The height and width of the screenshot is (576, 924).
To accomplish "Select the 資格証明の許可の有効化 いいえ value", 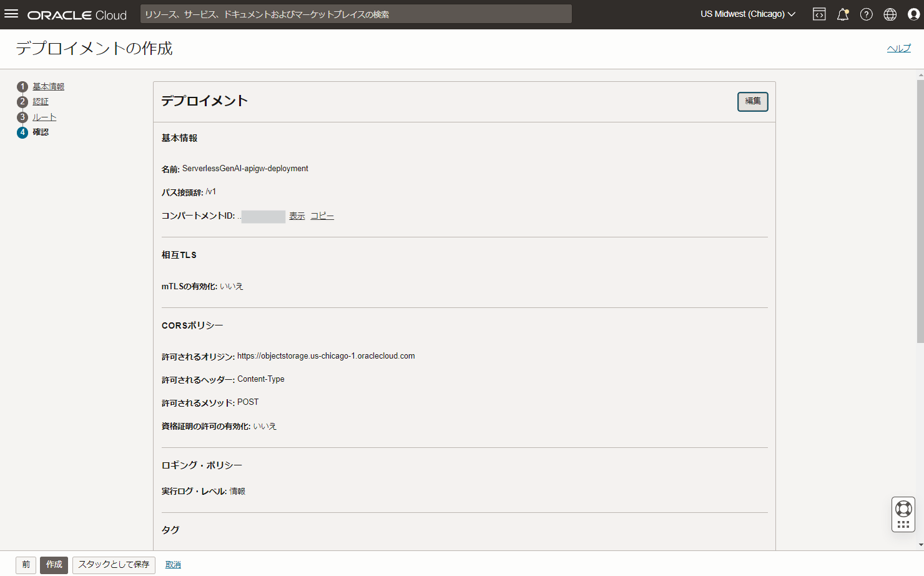I will coord(265,427).
